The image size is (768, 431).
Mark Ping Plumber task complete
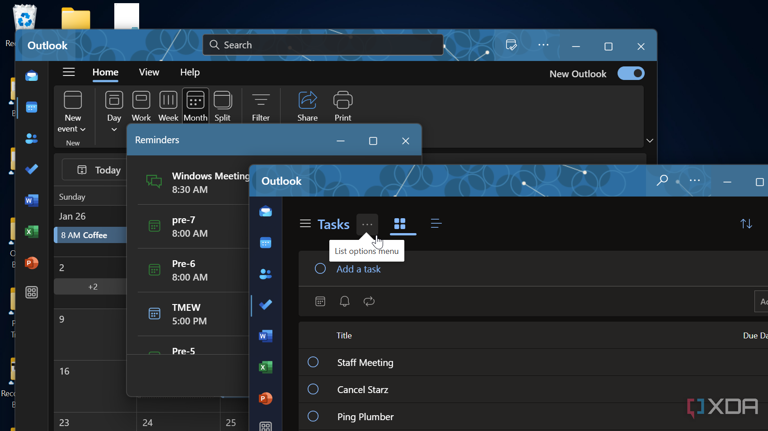click(313, 416)
